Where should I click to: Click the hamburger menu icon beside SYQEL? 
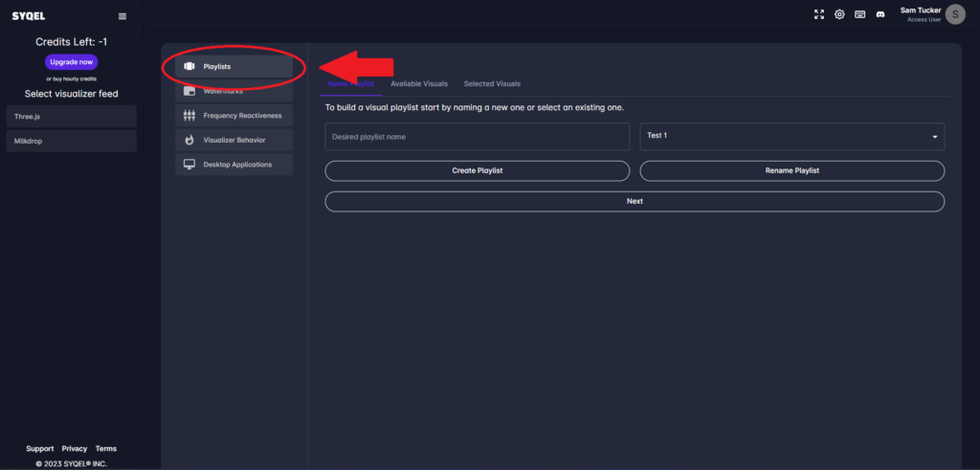click(122, 16)
